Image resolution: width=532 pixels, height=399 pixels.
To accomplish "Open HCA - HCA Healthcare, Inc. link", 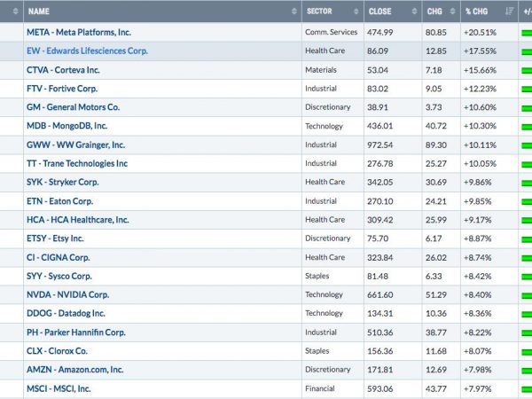I will pos(78,220).
